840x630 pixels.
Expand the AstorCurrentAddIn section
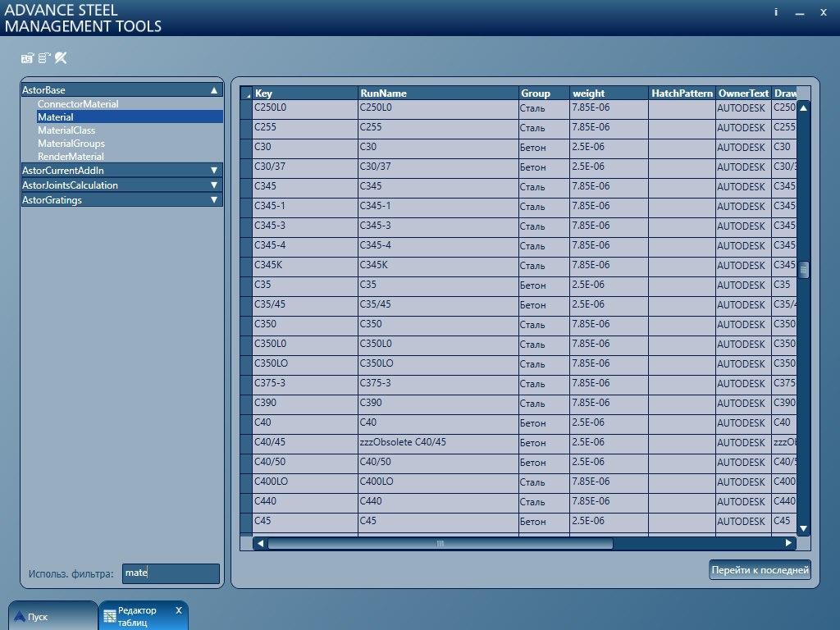coord(214,171)
